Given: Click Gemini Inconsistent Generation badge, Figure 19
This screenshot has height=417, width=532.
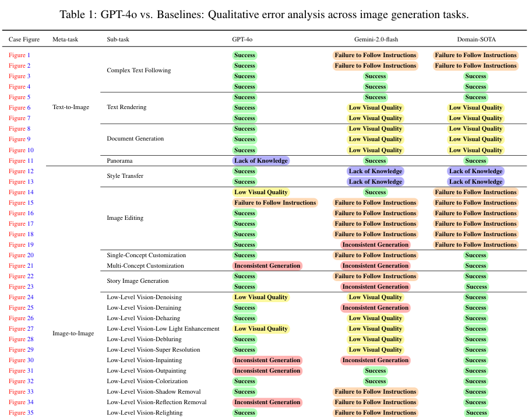Looking at the screenshot, I should 376,244.
